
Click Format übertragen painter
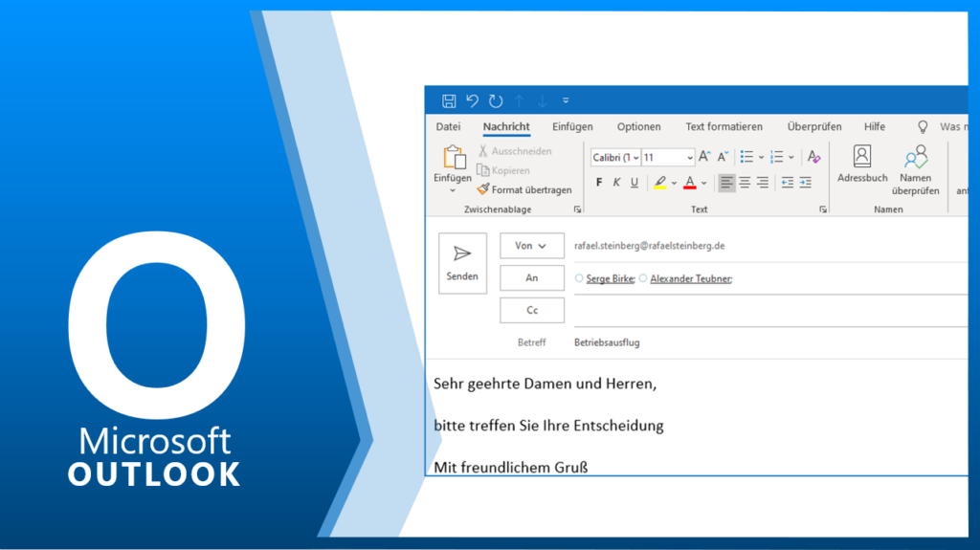point(524,189)
